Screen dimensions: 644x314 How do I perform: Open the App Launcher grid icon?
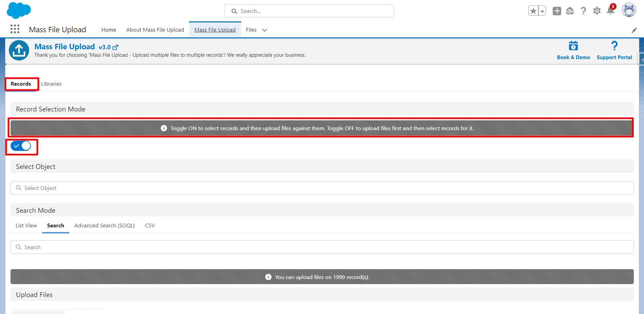(15, 29)
